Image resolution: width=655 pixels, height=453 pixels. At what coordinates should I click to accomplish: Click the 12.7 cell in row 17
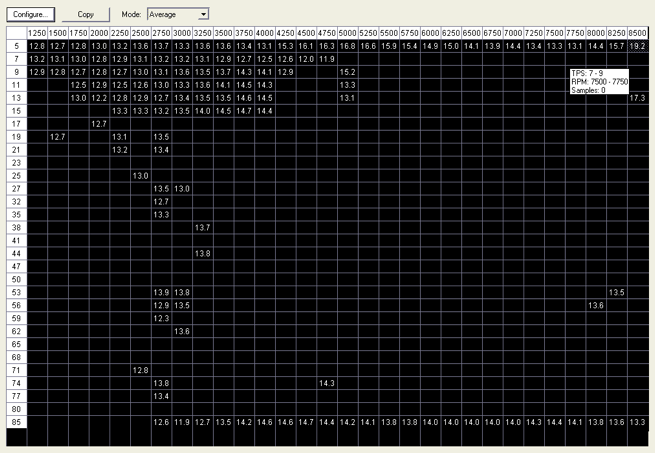pos(99,124)
